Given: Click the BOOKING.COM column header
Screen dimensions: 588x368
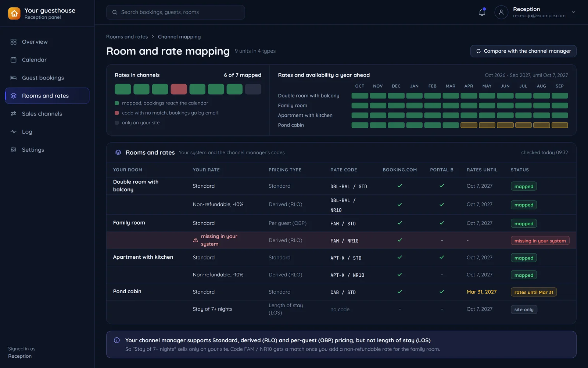Looking at the screenshot, I should (399, 170).
